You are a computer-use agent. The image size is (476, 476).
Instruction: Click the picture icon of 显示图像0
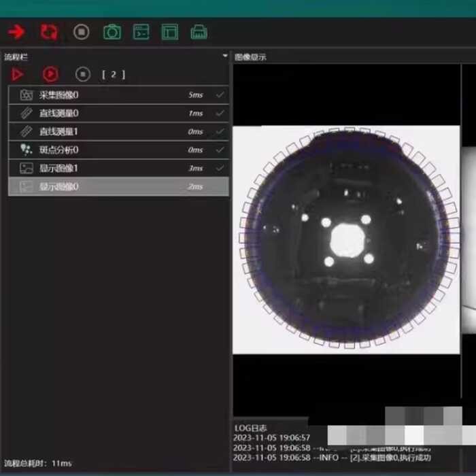pos(27,186)
